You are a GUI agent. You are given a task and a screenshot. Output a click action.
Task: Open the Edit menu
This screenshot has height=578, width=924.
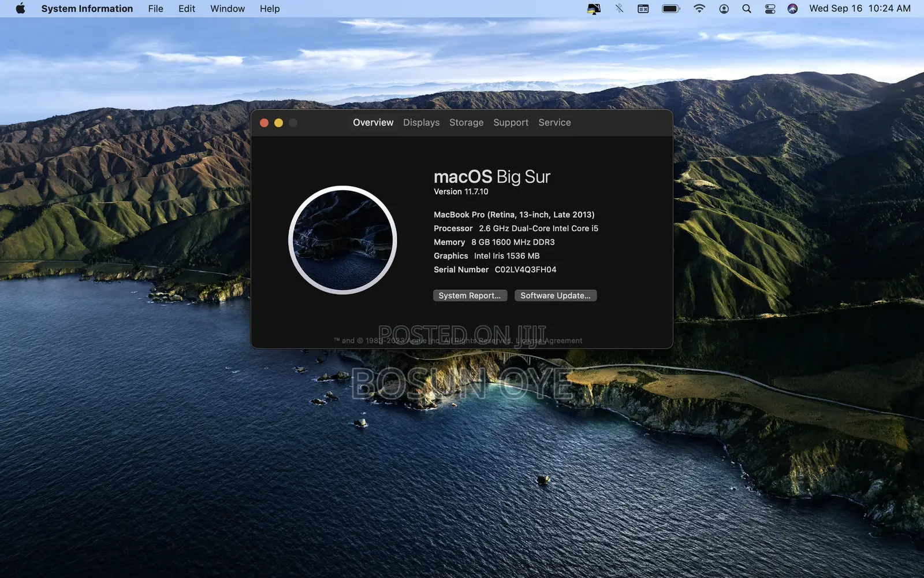click(187, 9)
